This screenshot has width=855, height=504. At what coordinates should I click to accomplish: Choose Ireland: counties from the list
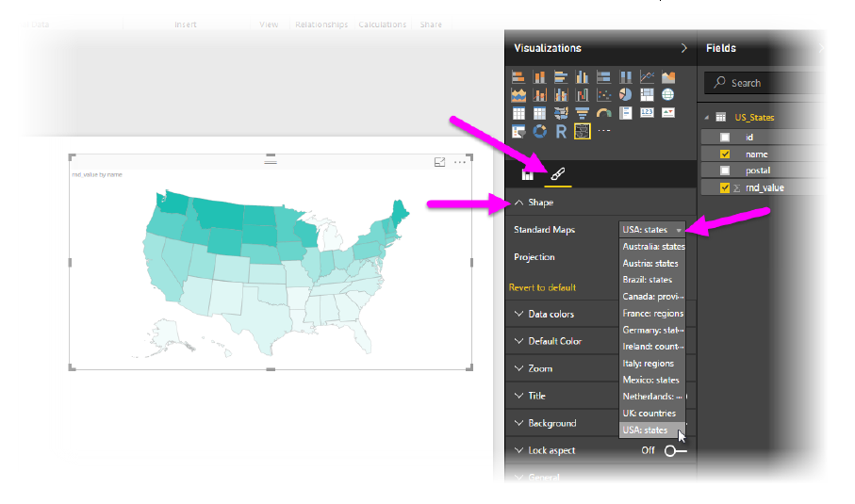(x=652, y=347)
